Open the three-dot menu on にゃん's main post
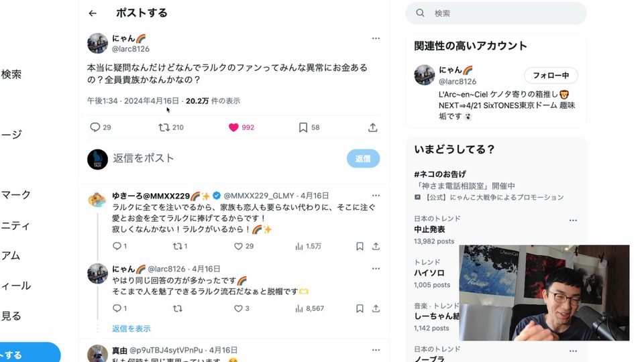The width and height of the screenshot is (644, 362). (x=376, y=38)
